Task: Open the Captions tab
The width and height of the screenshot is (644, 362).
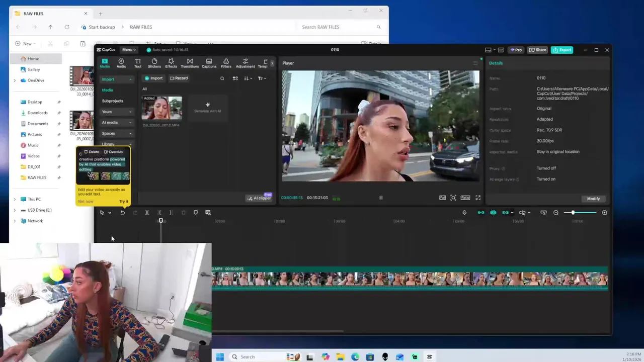Action: tap(209, 63)
